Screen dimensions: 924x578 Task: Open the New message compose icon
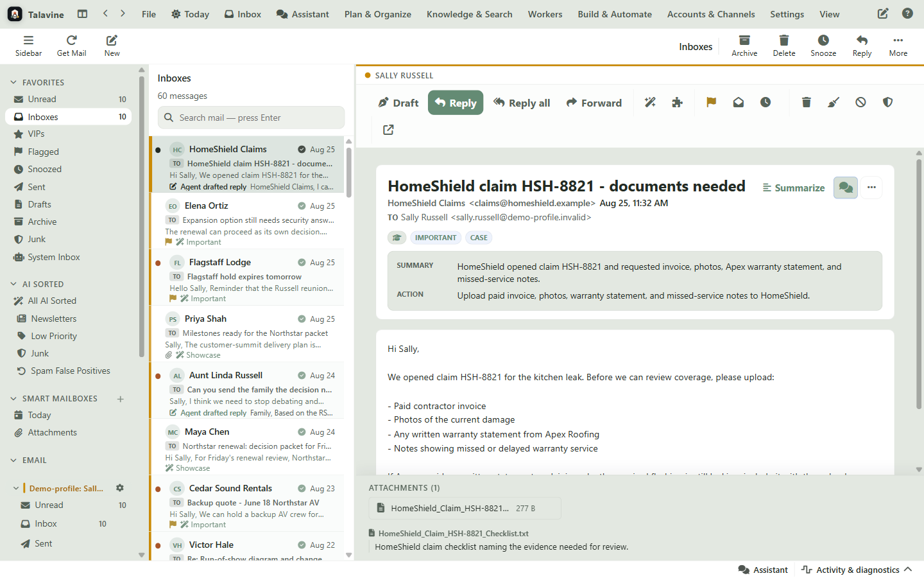112,40
